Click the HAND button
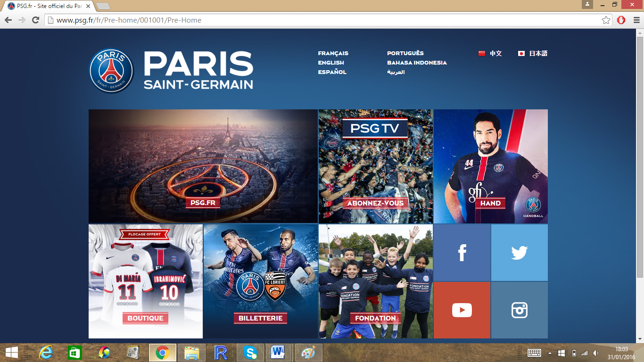Screen dimensions: 644x362 click(490, 203)
